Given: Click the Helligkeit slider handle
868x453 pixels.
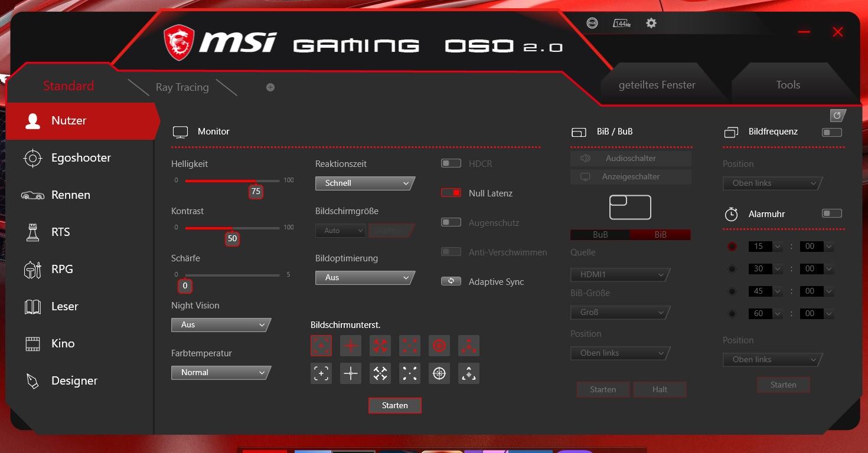Looking at the screenshot, I should coord(256,191).
